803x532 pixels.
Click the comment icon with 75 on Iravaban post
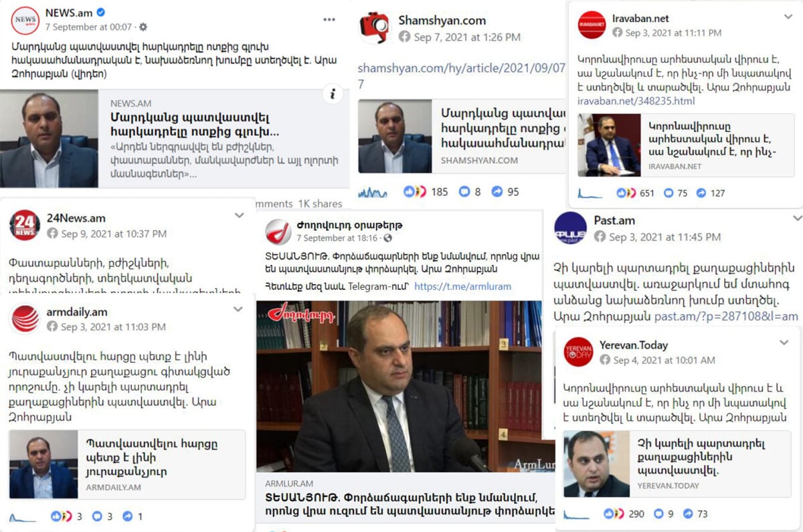click(668, 193)
